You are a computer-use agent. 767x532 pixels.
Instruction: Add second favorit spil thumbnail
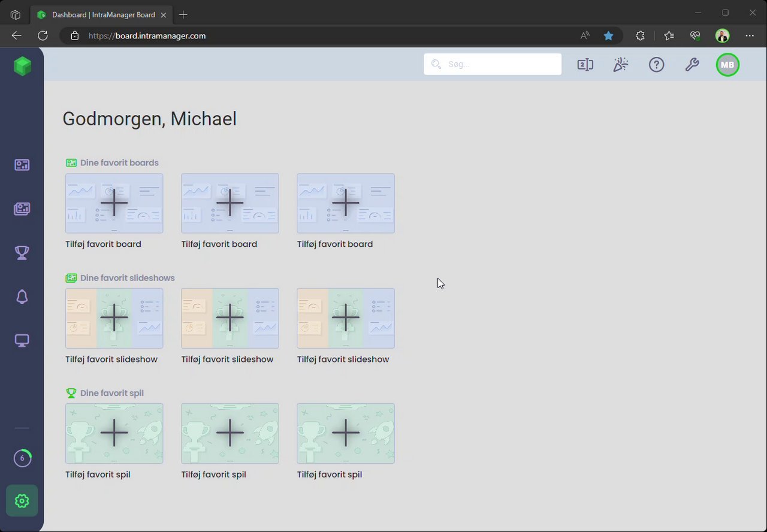pos(230,433)
